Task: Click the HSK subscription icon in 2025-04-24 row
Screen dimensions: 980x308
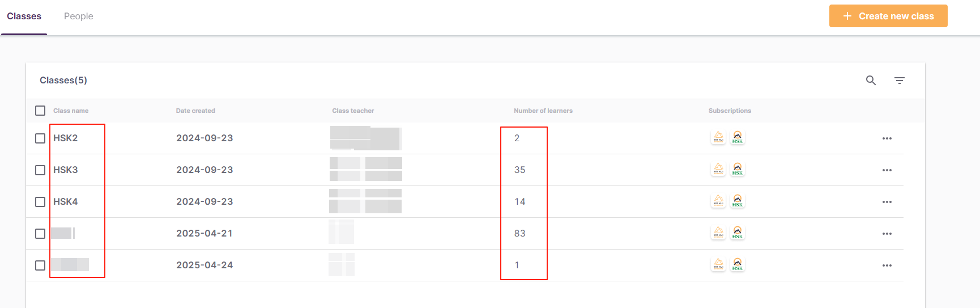Action: pos(737,264)
